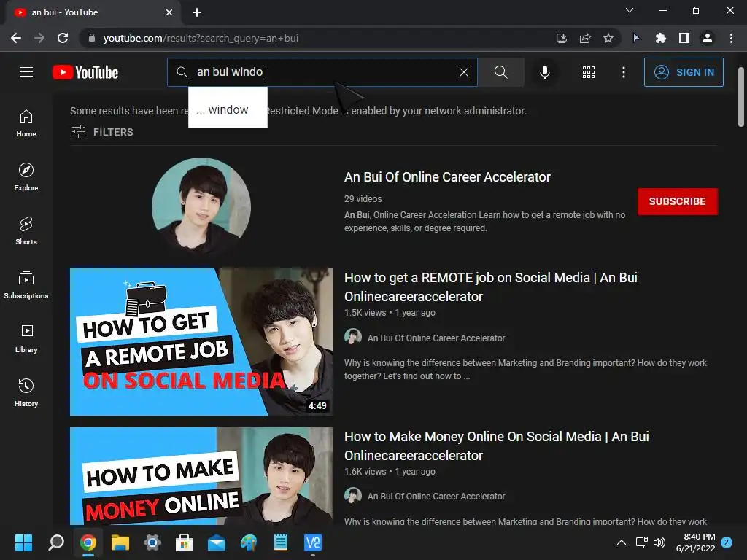Screen dimensions: 747x560
Task: Open the browser Extensions puzzle icon
Action: click(660, 38)
